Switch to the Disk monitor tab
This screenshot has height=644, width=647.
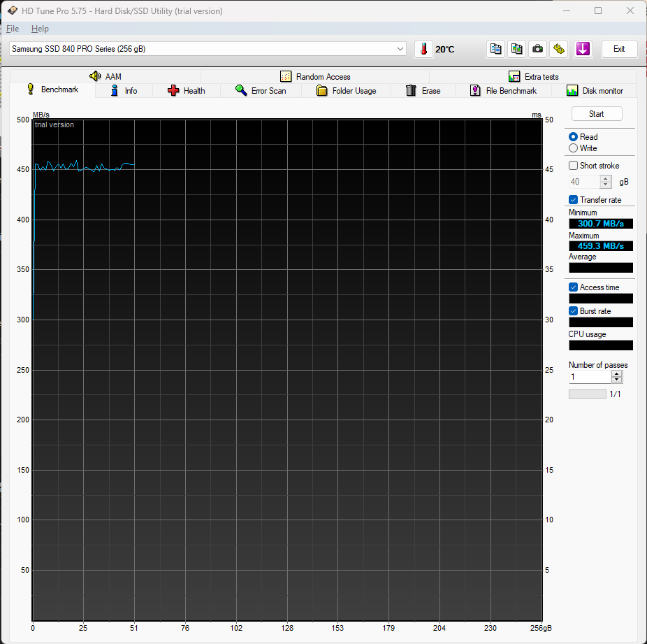(595, 91)
